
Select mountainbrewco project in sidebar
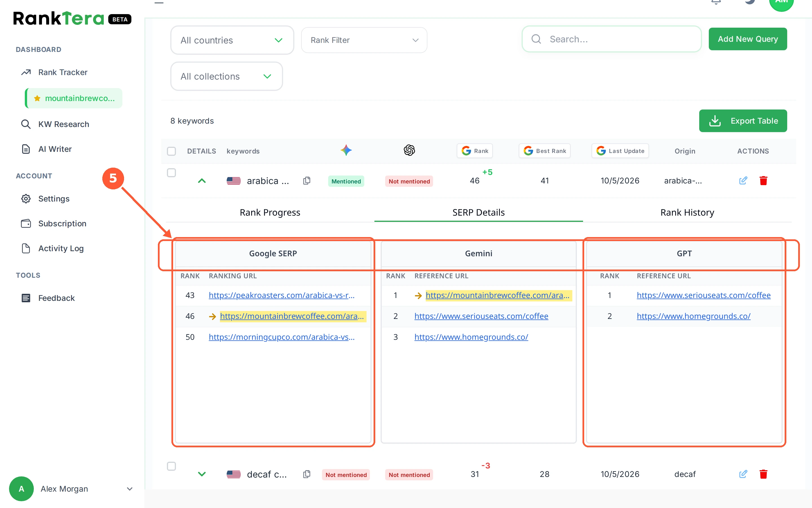click(x=74, y=98)
